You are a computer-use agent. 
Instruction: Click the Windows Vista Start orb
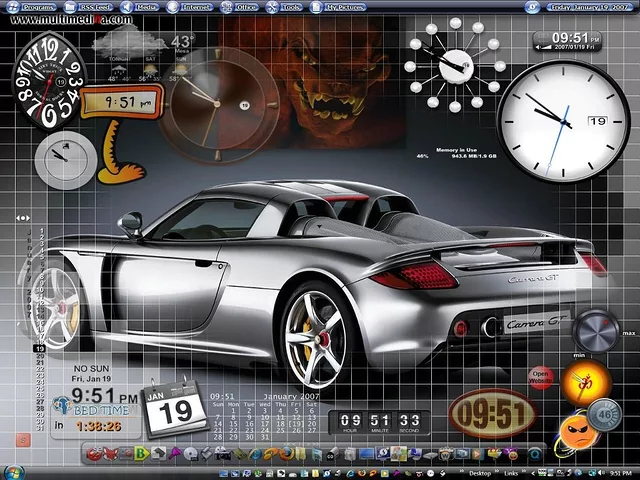(12, 472)
